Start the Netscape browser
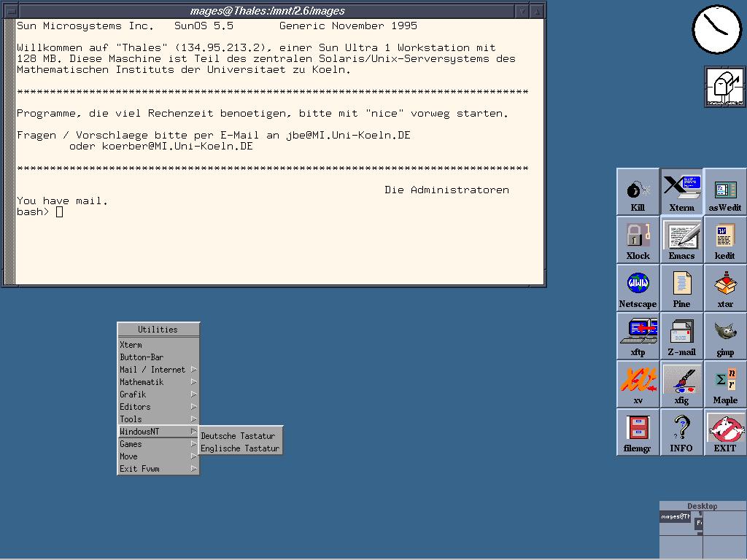The image size is (747, 560). [638, 288]
